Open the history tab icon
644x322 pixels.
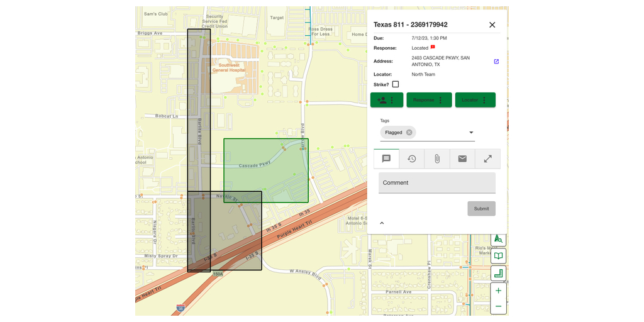(411, 159)
